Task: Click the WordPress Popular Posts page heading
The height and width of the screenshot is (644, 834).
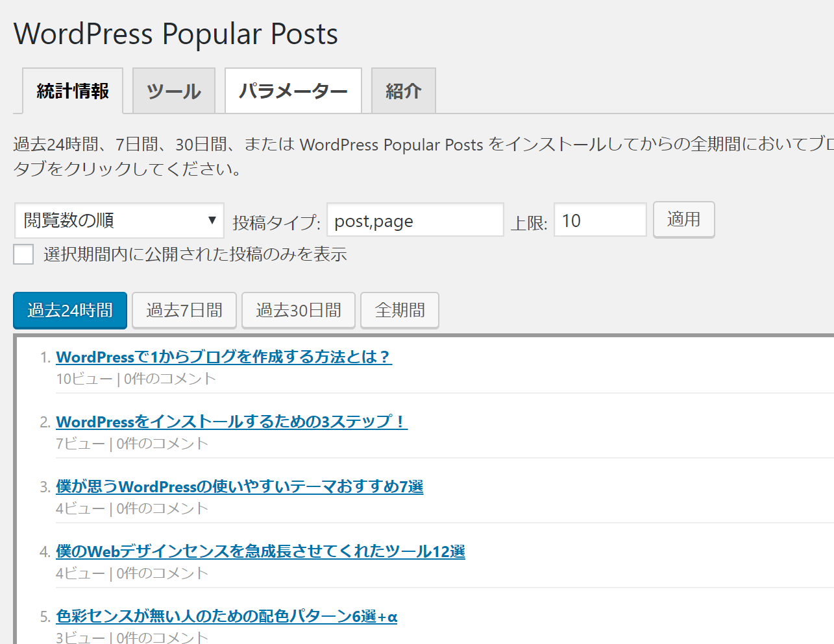Action: [x=176, y=34]
